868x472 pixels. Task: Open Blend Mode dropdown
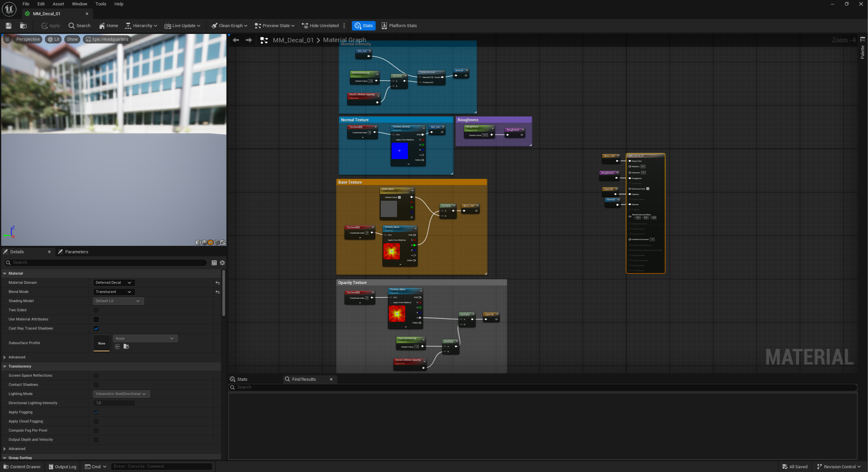(114, 292)
